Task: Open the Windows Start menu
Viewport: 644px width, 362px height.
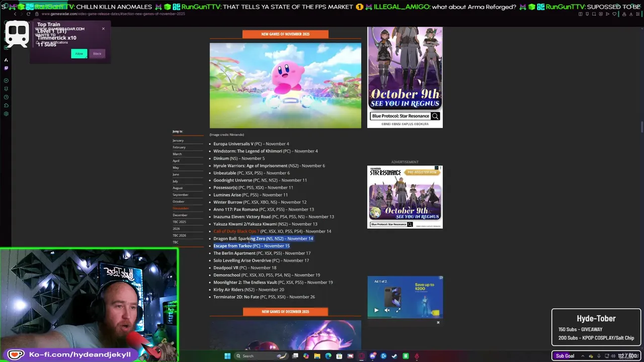Action: pyautogui.click(x=227, y=356)
